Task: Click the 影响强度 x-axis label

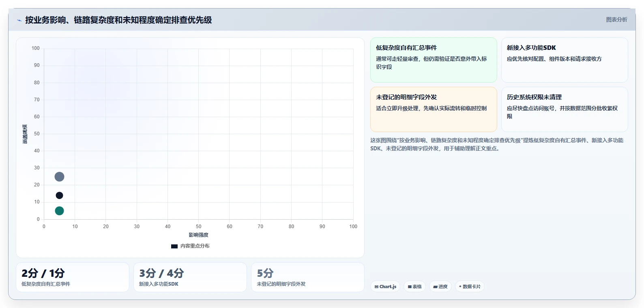Action: tap(198, 235)
